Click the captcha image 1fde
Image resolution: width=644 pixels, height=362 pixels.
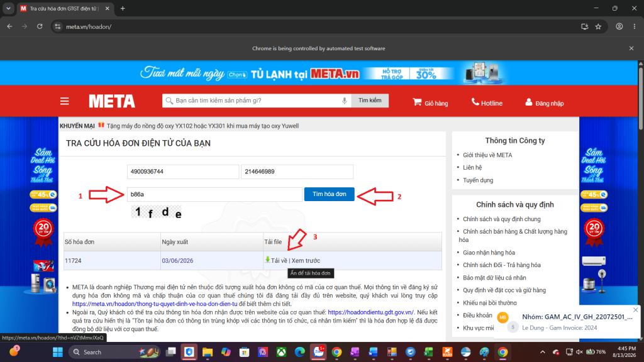point(157,212)
